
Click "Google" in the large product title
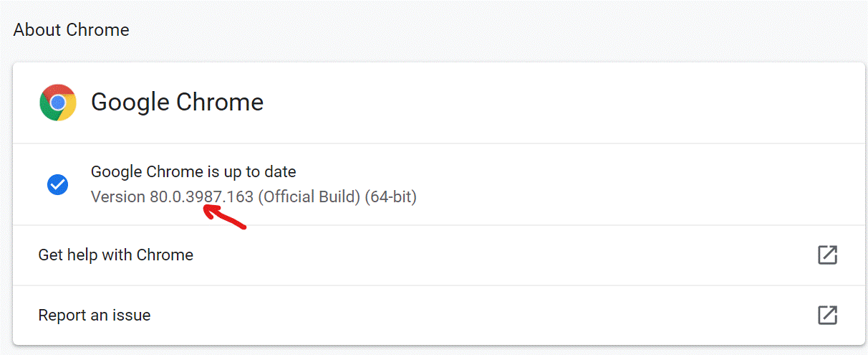tap(130, 103)
